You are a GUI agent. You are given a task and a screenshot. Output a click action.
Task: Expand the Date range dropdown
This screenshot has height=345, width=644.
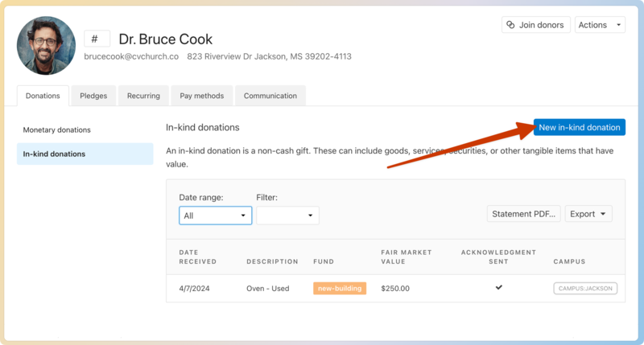point(215,216)
